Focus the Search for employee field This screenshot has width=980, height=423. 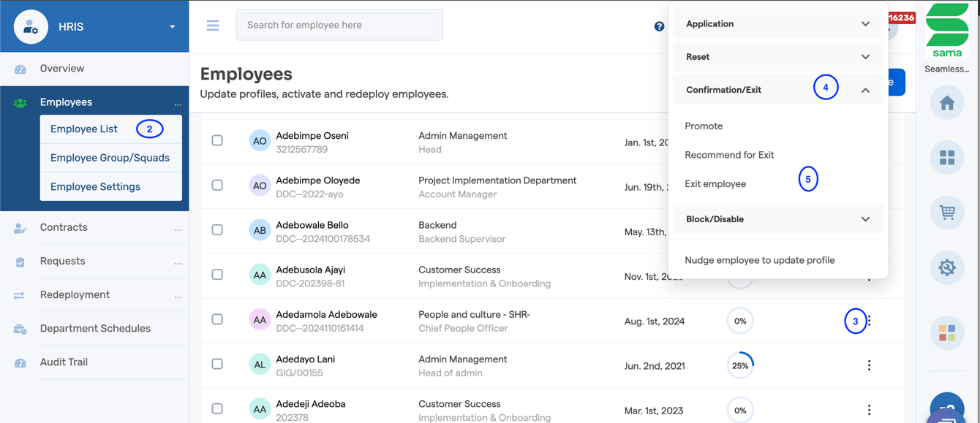point(339,25)
